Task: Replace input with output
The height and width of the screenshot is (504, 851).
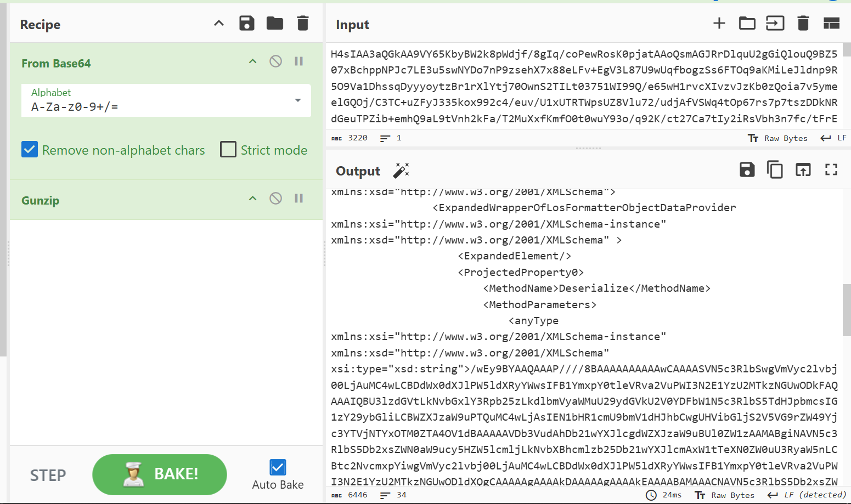Action: point(803,170)
